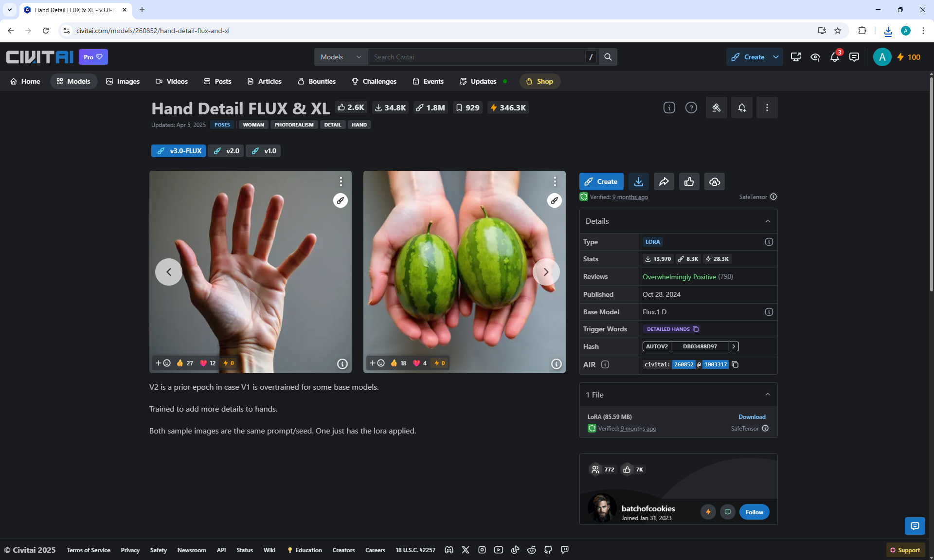
Task: Click the LoRA file Download link
Action: coord(752,417)
